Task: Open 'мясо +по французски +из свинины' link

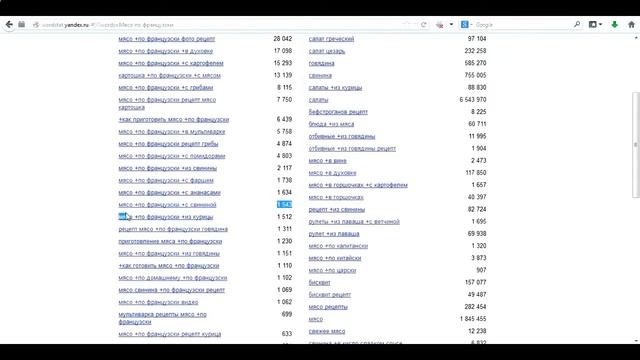Action: pos(168,168)
